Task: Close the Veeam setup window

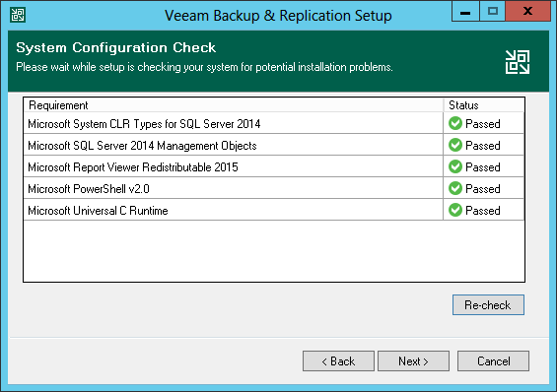Action: [527, 11]
